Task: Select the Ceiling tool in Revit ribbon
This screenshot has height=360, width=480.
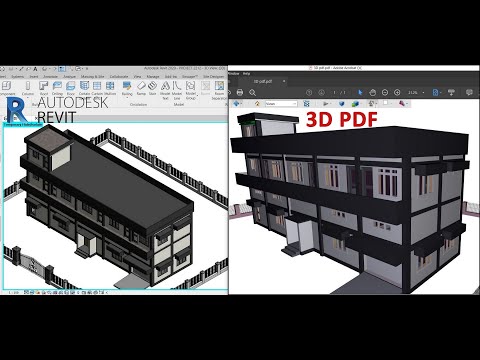Action: click(x=57, y=88)
